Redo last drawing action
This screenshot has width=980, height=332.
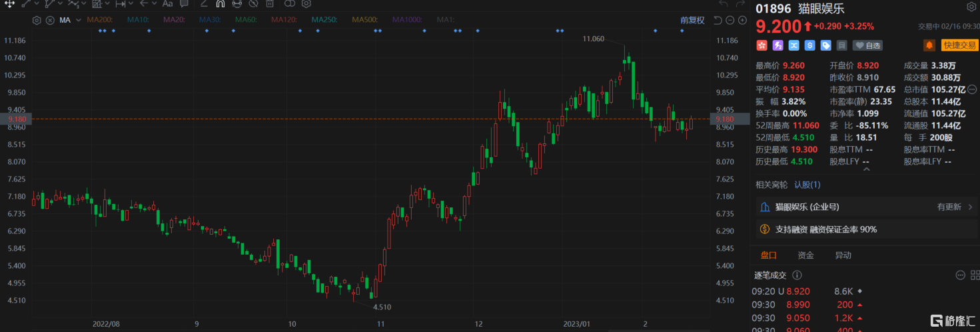click(x=740, y=4)
